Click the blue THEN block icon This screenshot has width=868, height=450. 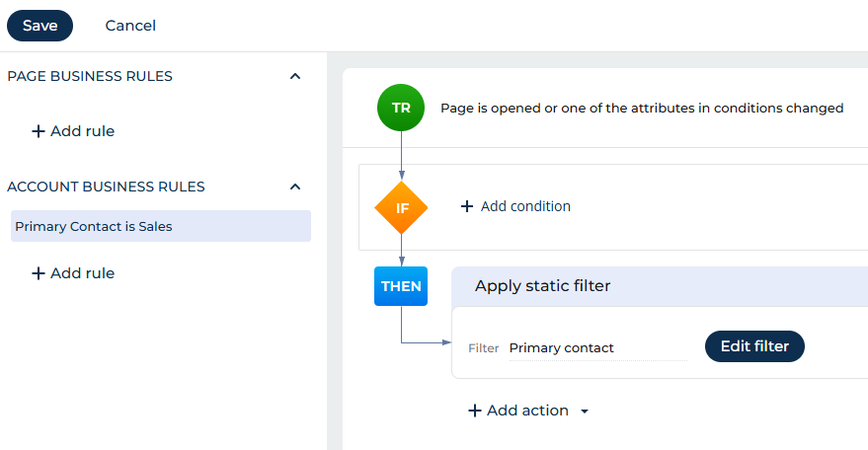coord(401,286)
